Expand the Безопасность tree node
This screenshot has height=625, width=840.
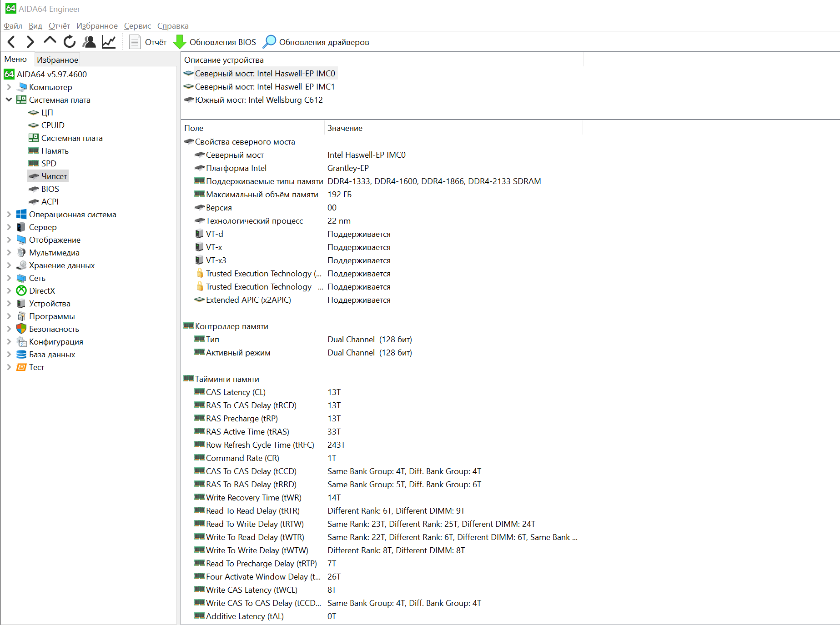click(x=9, y=329)
